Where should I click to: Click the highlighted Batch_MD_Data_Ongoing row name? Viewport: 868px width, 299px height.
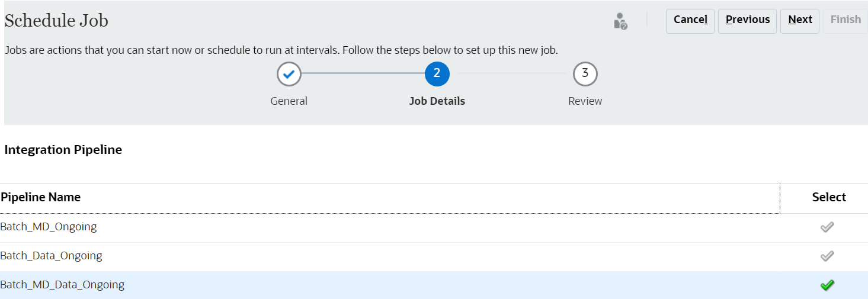click(62, 285)
